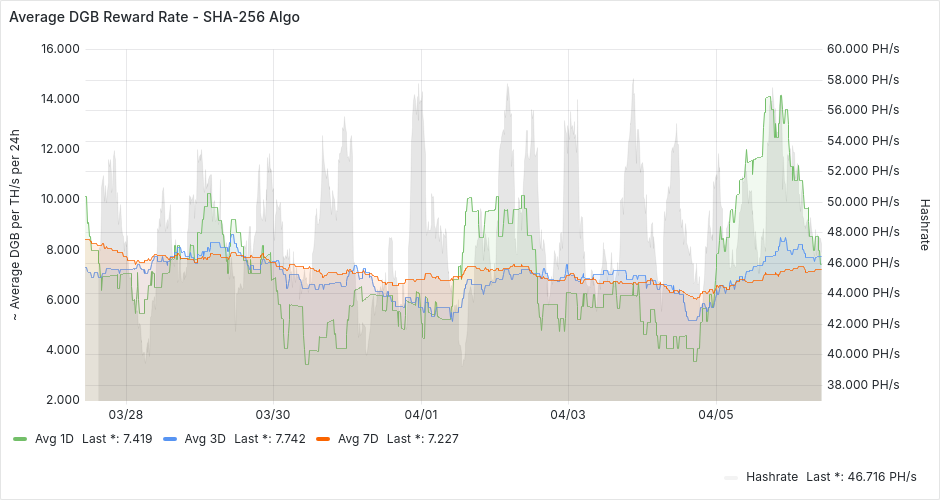Click the orange Avg 7D color swatch
This screenshot has width=940, height=500.
point(323,439)
